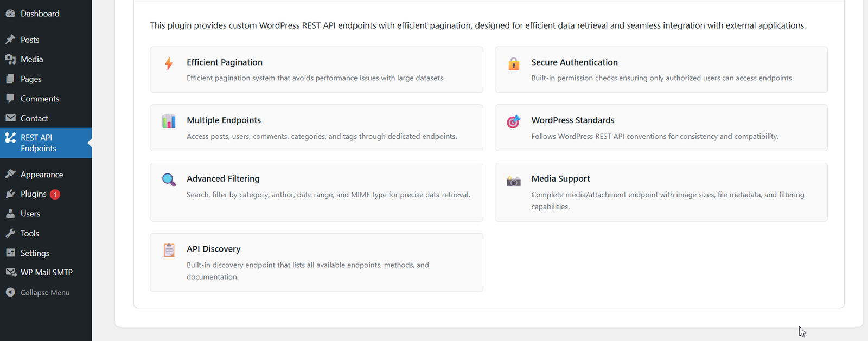Click the Dashboard gauge icon in sidebar

pos(10,14)
